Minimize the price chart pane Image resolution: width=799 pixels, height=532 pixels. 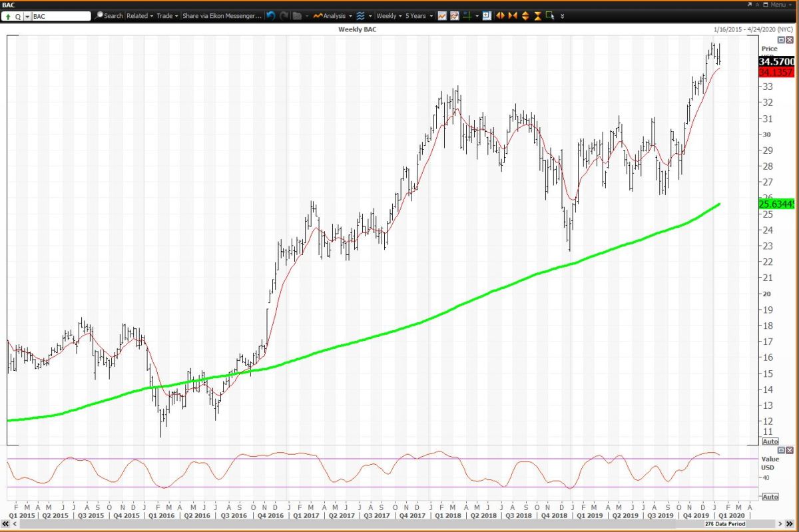[781, 40]
